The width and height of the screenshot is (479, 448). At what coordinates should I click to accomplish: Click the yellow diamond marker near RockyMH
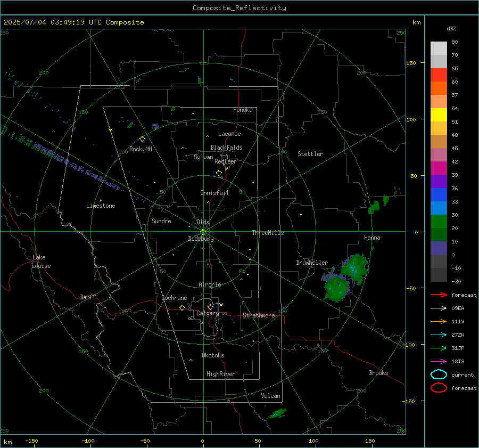pyautogui.click(x=142, y=139)
